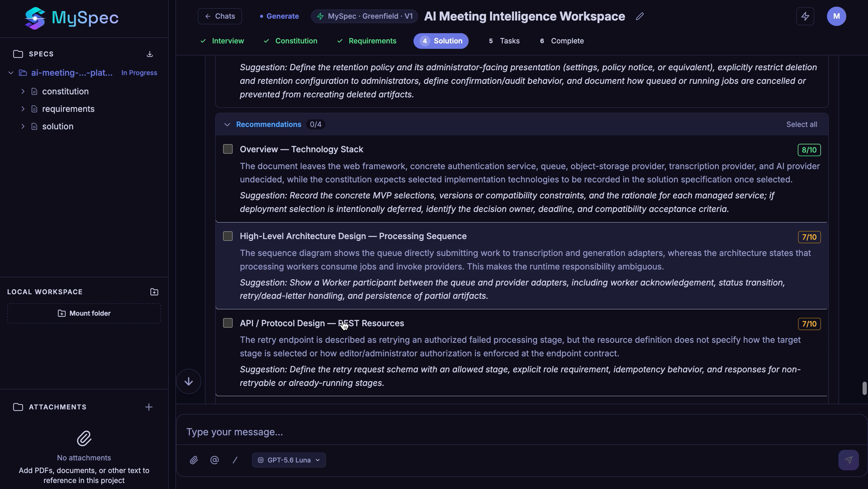The width and height of the screenshot is (868, 489).
Task: Open the GPT-5.6 Luna model dropdown
Action: click(289, 460)
